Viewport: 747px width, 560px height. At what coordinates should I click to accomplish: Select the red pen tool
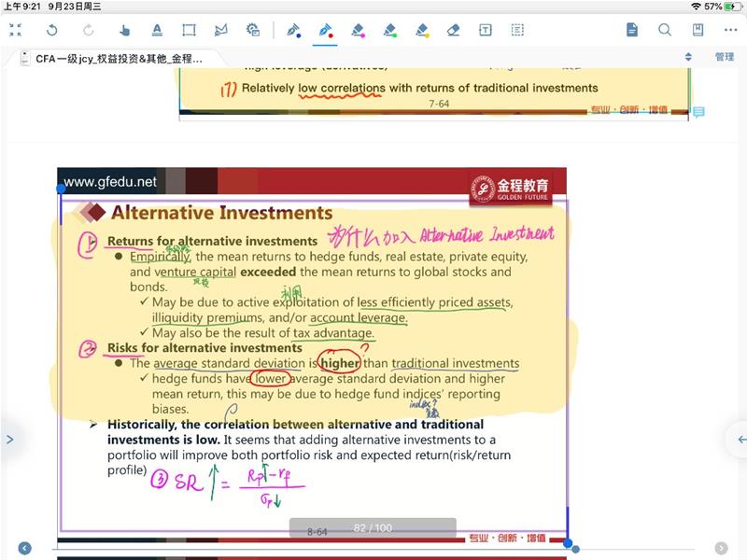[325, 30]
